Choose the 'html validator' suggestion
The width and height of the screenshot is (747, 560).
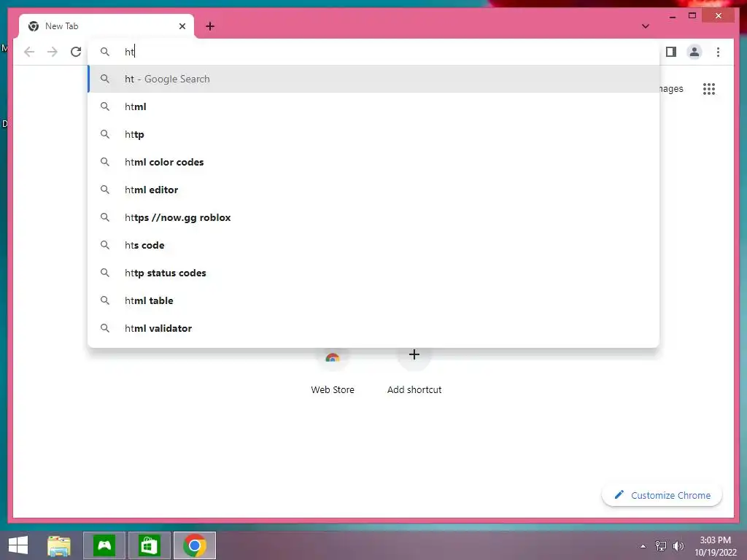(374, 328)
